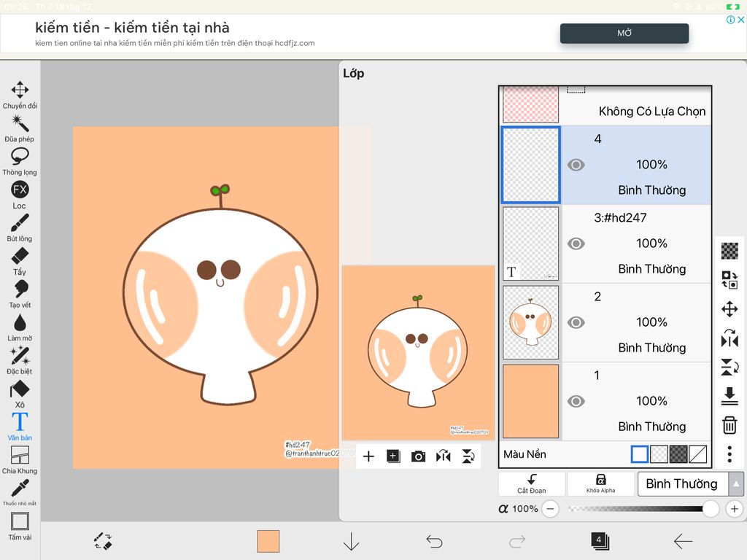Open the Bình Thường blend mode dropdown
The width and height of the screenshot is (747, 560).
[682, 484]
